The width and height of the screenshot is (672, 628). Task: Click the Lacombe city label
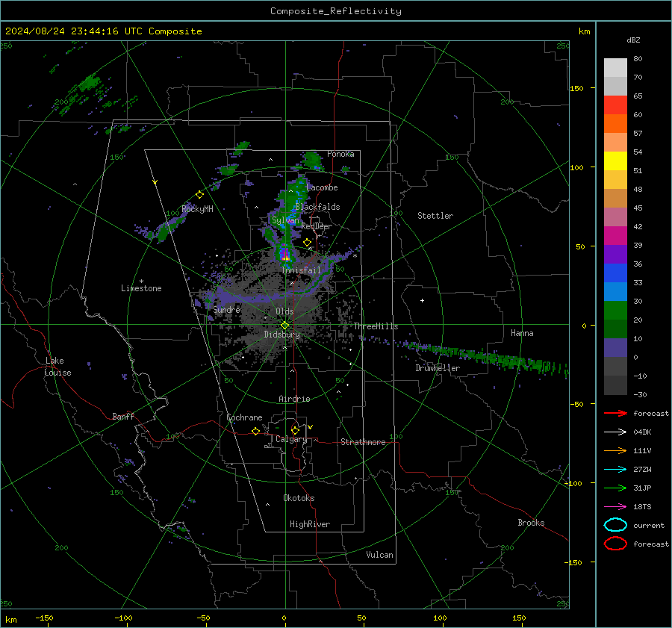(322, 187)
